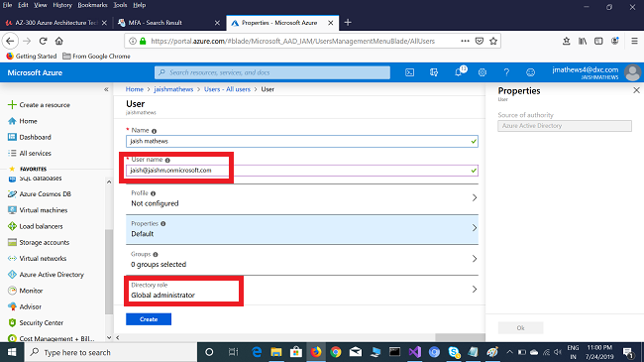Open Chrome from the taskbar
Viewport: 644px width, 362px height.
click(336, 352)
